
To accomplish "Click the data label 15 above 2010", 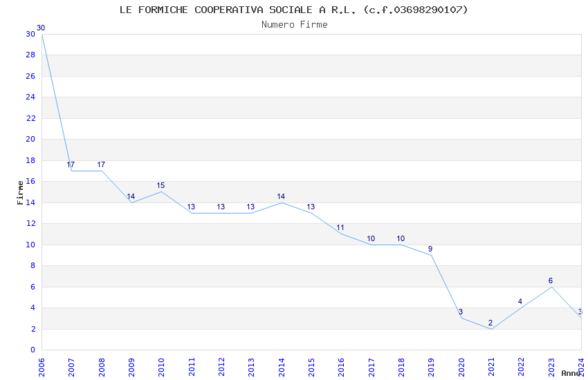I will [x=161, y=185].
